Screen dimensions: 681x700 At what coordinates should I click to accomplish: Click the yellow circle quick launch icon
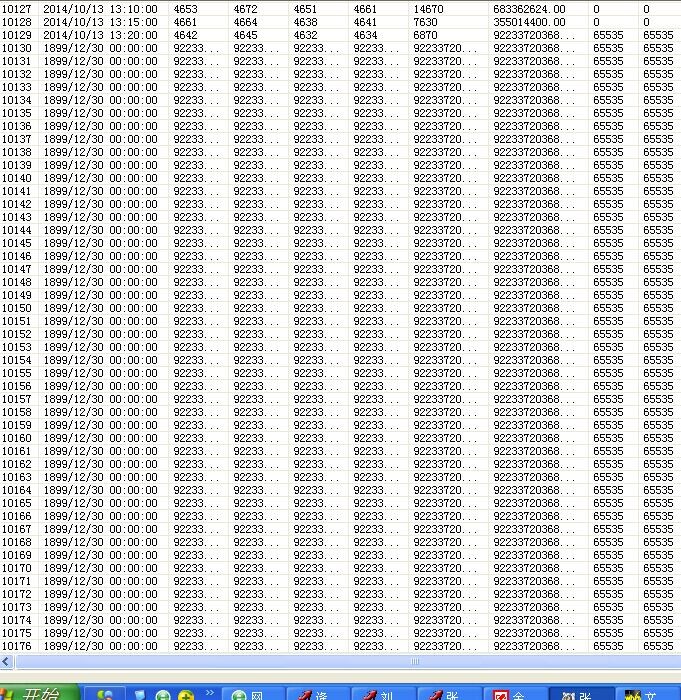pyautogui.click(x=186, y=696)
